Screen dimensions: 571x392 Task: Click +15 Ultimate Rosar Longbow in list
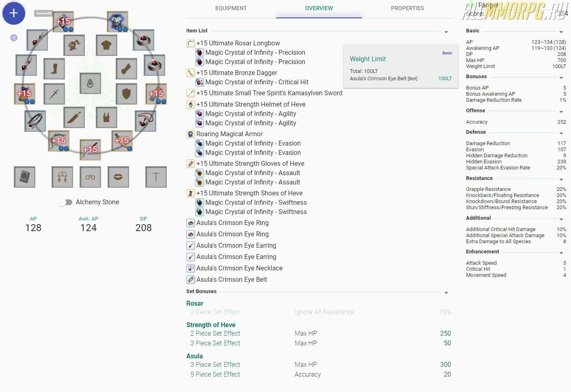(238, 43)
